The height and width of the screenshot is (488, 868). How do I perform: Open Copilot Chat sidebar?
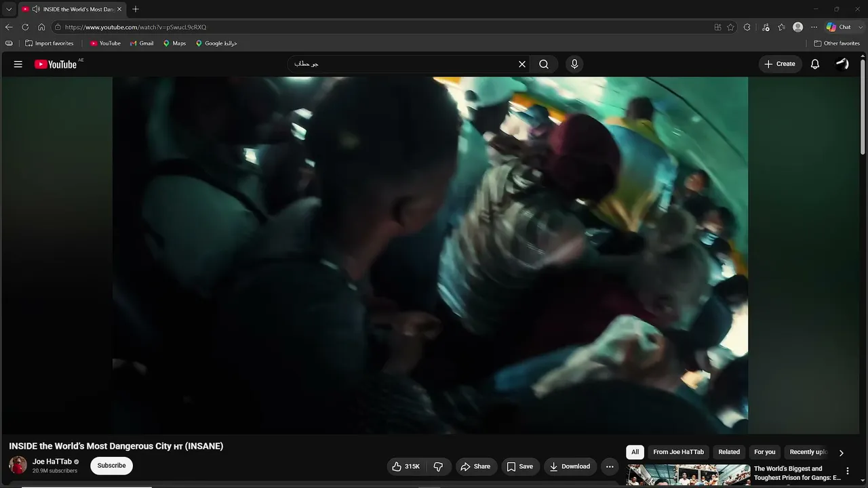(838, 27)
